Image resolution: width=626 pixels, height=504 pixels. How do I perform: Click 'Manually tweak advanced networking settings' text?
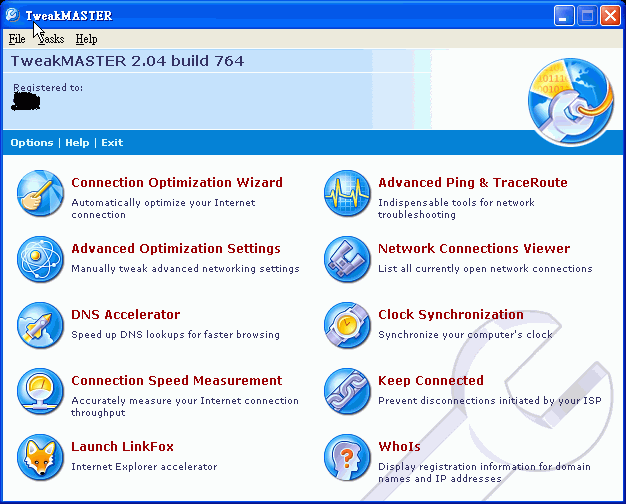coord(185,269)
